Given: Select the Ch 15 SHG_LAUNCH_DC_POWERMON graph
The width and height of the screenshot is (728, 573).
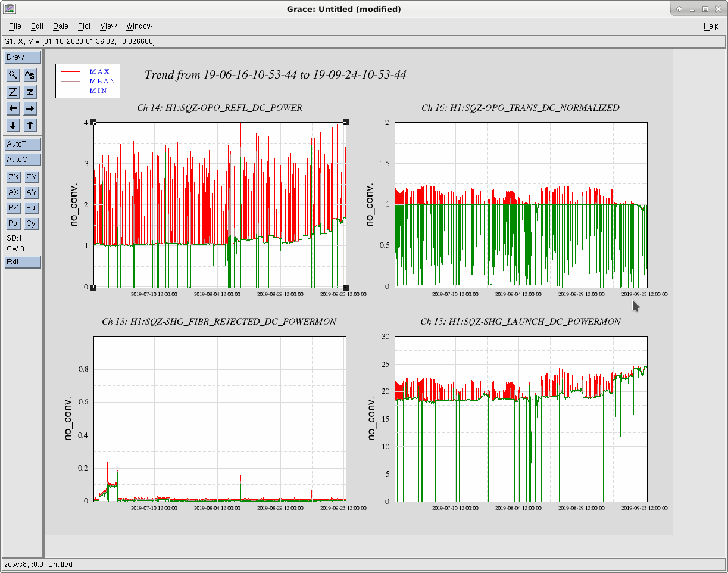Looking at the screenshot, I should click(521, 419).
